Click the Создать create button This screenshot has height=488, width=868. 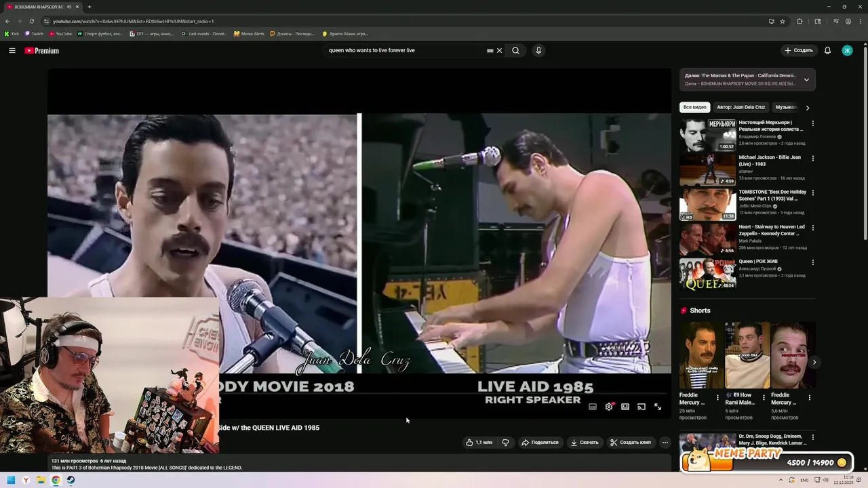pos(798,50)
